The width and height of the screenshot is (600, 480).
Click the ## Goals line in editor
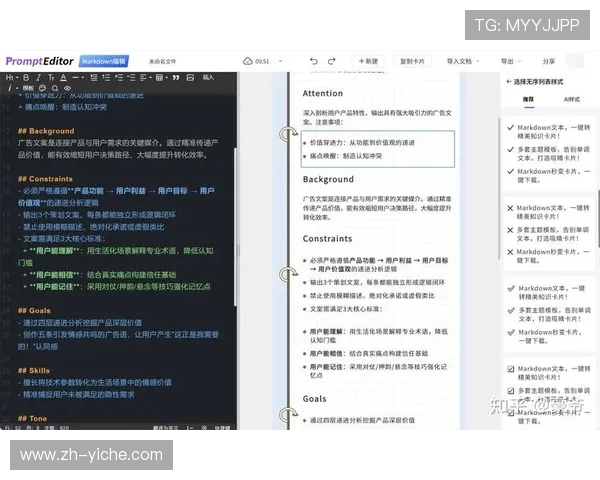point(34,310)
